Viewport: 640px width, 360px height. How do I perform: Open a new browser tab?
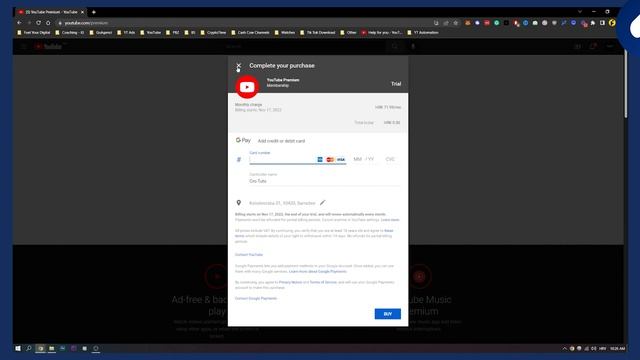pos(93,12)
